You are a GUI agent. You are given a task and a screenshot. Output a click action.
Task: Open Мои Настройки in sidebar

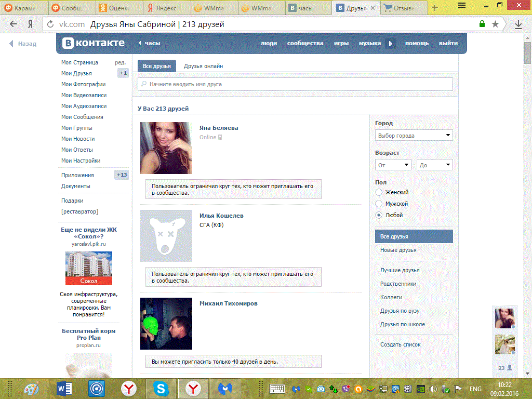pos(81,161)
